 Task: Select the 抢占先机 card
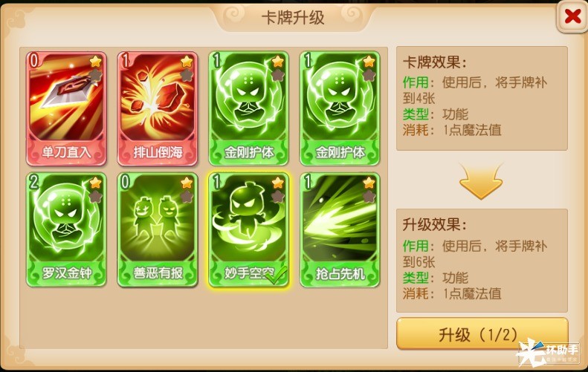coord(340,229)
